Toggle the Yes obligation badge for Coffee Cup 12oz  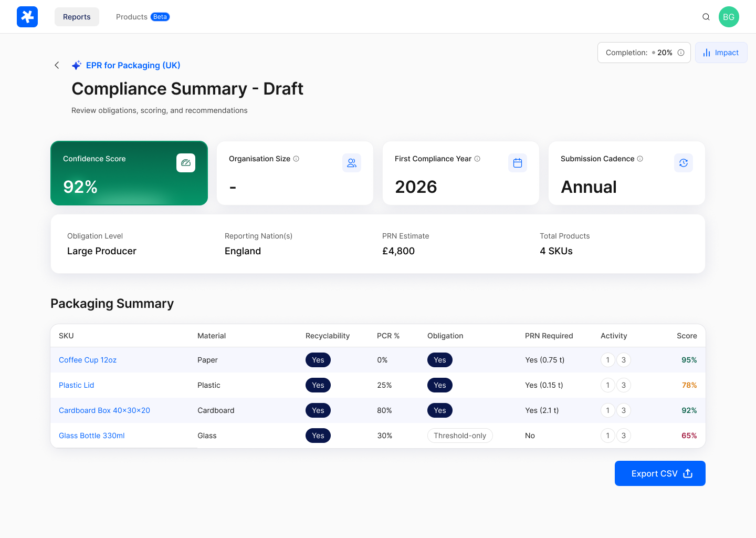440,360
